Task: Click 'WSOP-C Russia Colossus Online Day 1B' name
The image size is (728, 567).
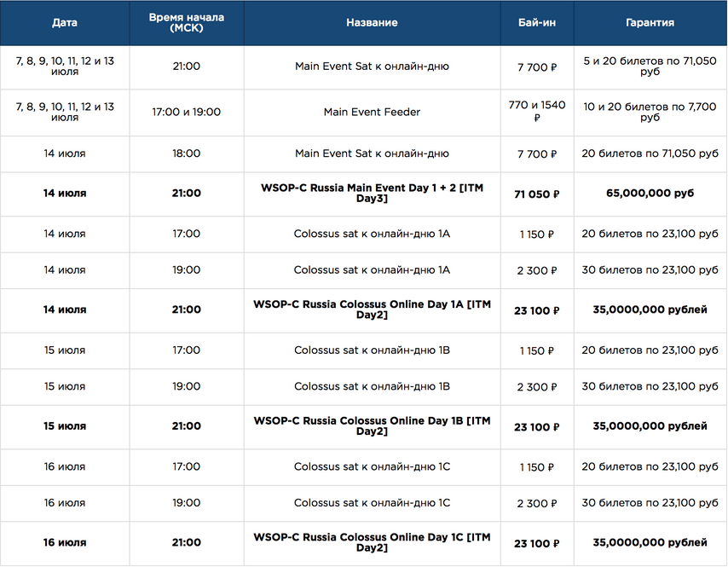Action: pos(372,426)
